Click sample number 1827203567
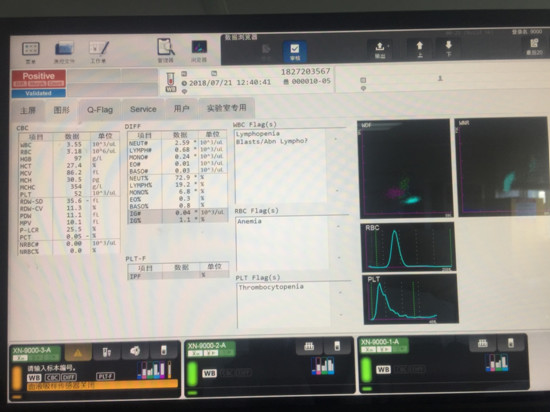 click(306, 72)
